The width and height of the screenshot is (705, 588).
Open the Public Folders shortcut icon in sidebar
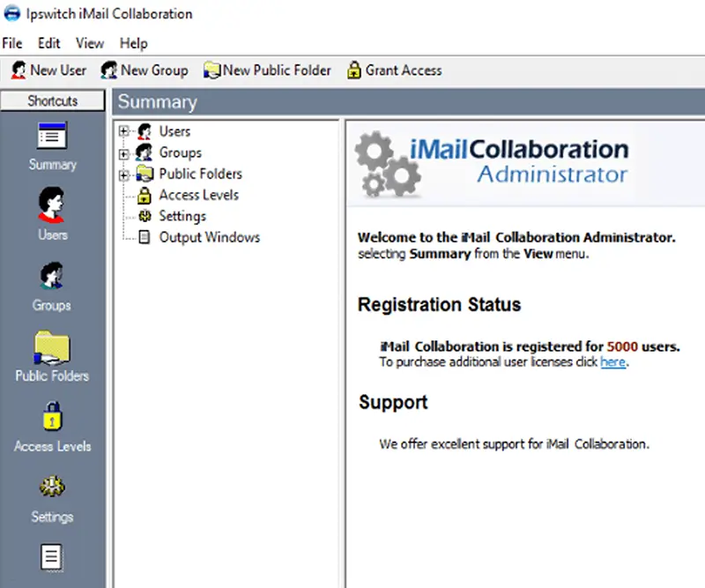52,347
